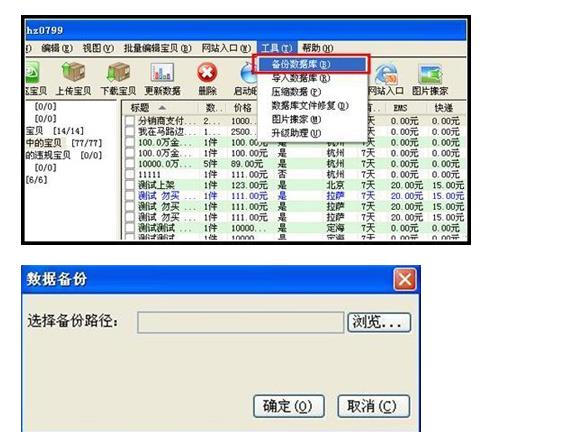
Task: Choose 备份数据库(B) from the tools menu
Action: (312, 64)
